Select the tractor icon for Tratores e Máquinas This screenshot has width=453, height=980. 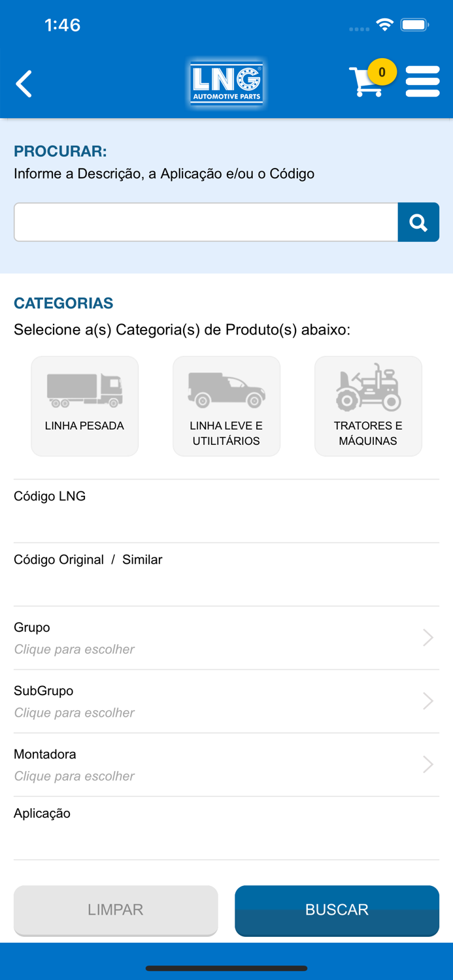pos(368,387)
